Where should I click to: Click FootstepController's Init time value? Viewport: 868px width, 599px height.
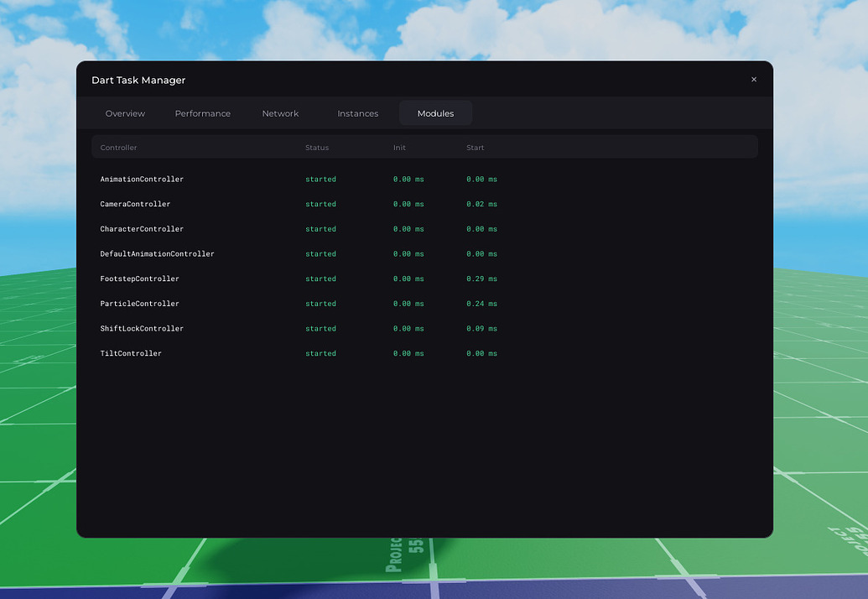pyautogui.click(x=408, y=279)
